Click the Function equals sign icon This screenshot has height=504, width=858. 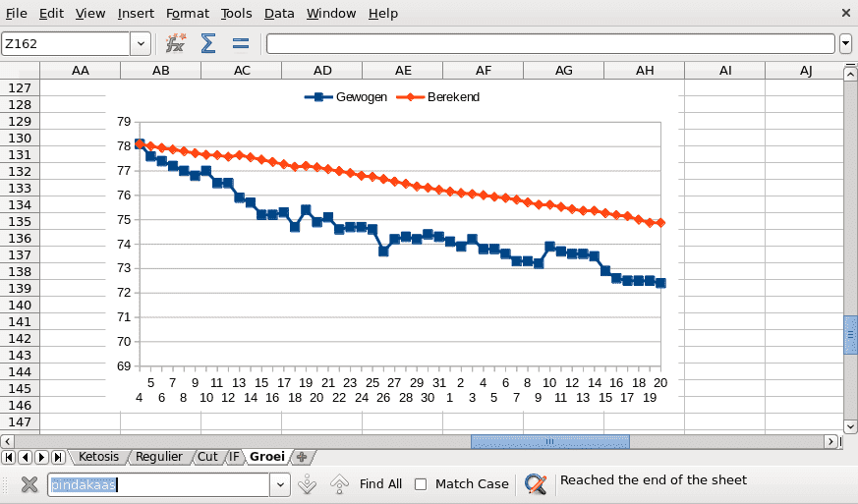[x=240, y=43]
